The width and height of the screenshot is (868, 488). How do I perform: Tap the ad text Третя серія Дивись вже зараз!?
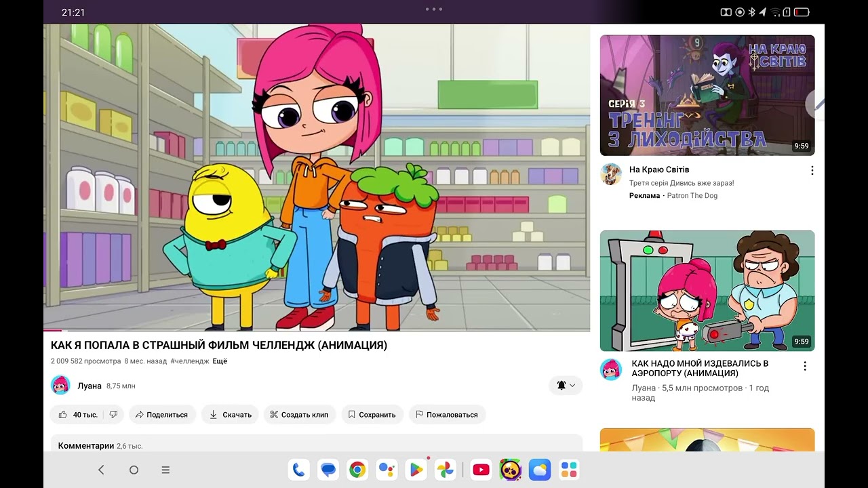(682, 183)
